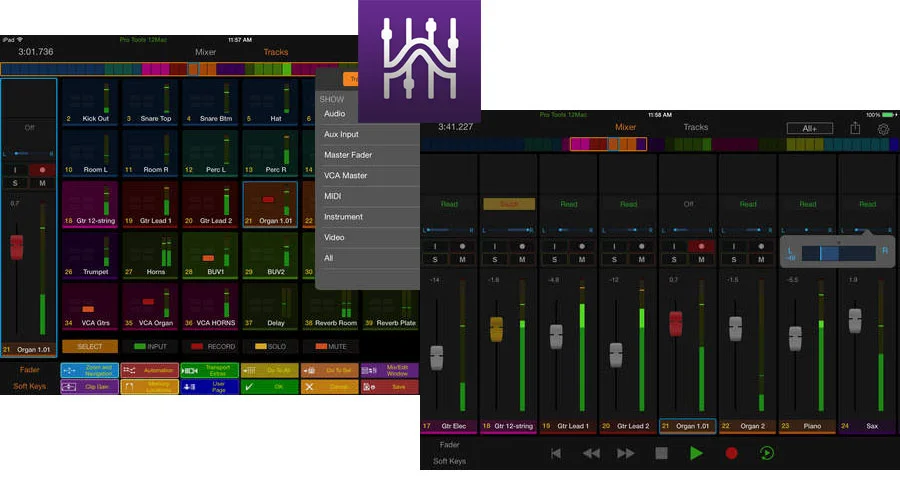Open Piano Read automation mode
900x496 pixels.
coord(808,204)
